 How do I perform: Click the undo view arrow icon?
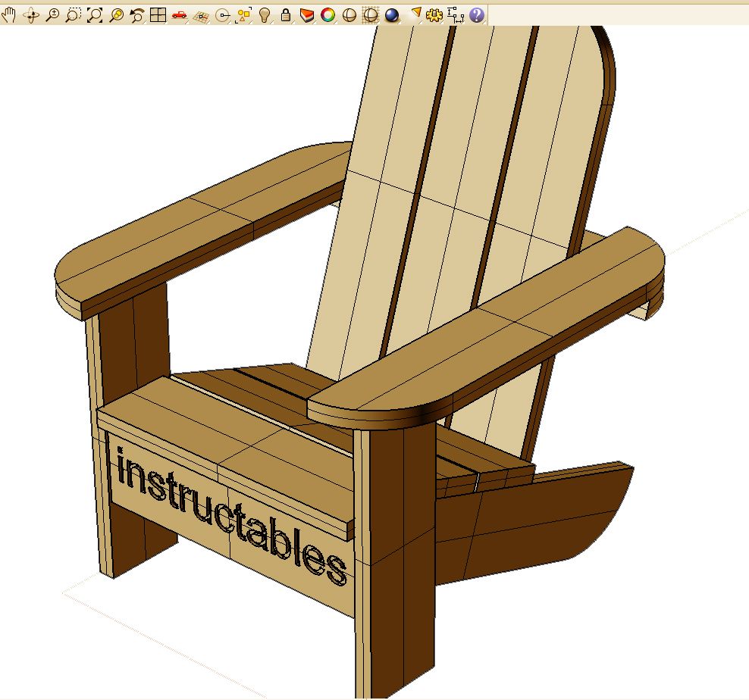136,14
